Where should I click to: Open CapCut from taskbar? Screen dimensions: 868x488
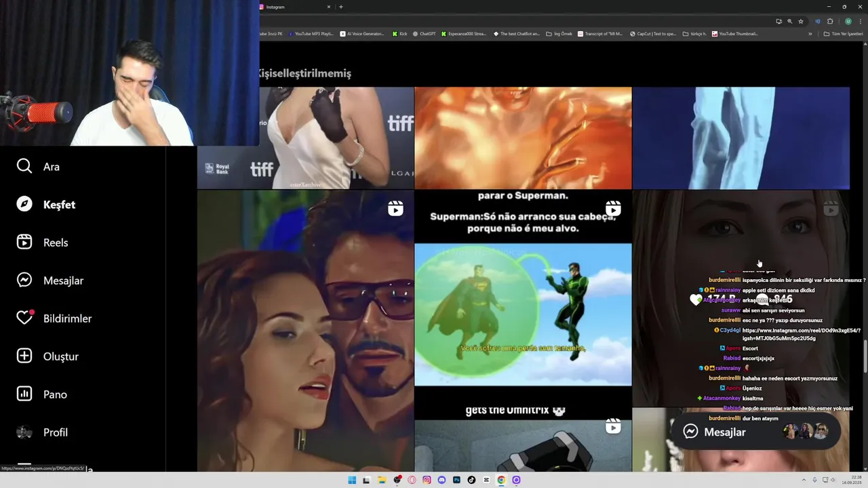pyautogui.click(x=486, y=480)
